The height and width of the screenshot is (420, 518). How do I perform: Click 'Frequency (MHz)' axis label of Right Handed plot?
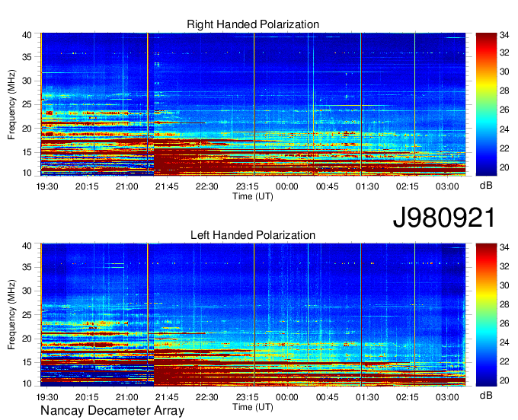[11, 104]
